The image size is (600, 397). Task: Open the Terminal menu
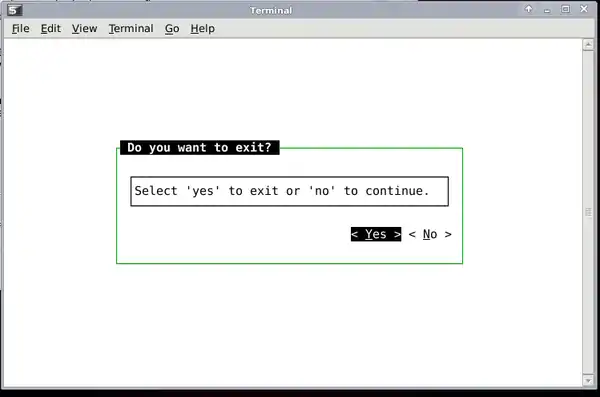click(x=131, y=29)
